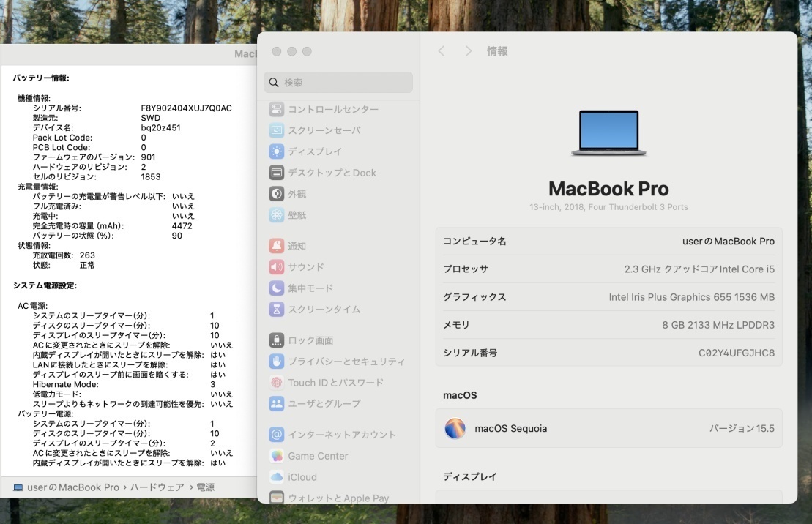Open Screen Time (スクリーンタイム) hourglass icon
The image size is (812, 524).
(277, 310)
